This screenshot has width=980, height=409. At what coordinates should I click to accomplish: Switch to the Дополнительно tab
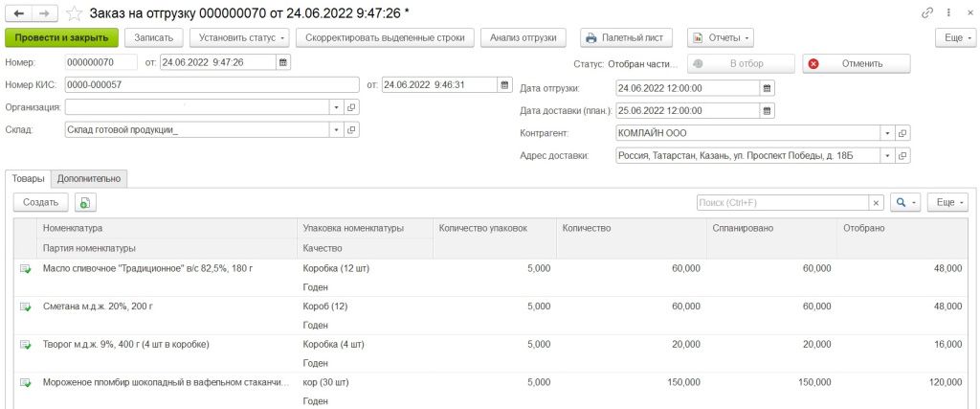(x=89, y=178)
